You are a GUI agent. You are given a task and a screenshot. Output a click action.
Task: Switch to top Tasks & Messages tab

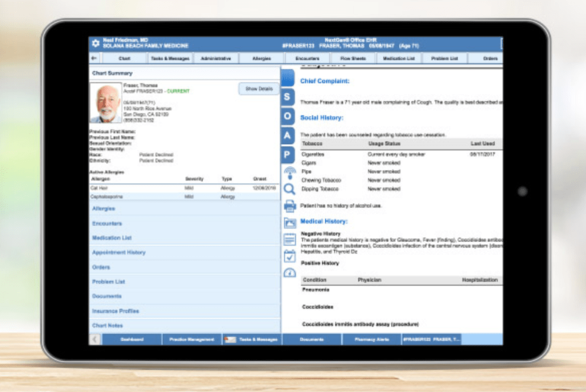170,58
